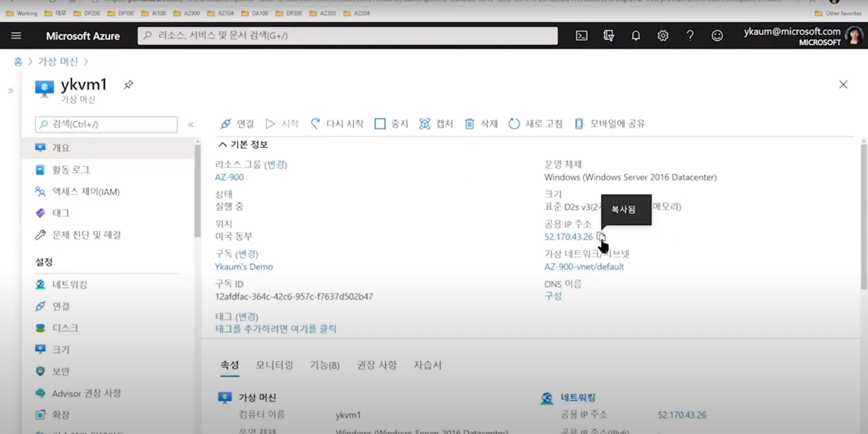Click 변경 next to 리소스 그룹
The width and height of the screenshot is (868, 434).
point(275,165)
